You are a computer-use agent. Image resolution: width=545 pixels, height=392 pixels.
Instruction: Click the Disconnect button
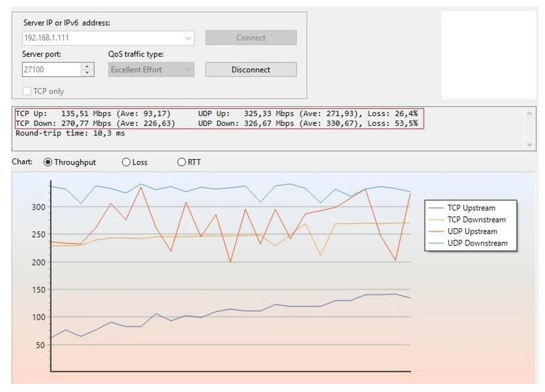pyautogui.click(x=251, y=70)
